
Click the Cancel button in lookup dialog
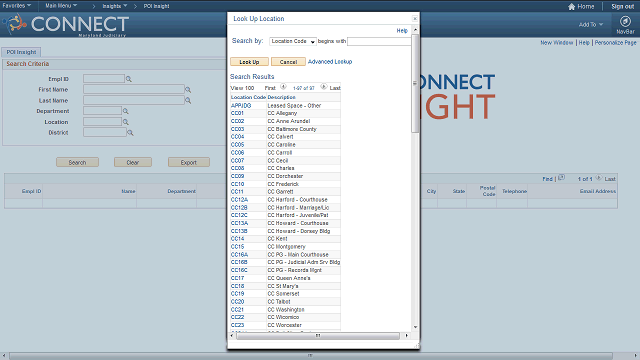tap(289, 62)
